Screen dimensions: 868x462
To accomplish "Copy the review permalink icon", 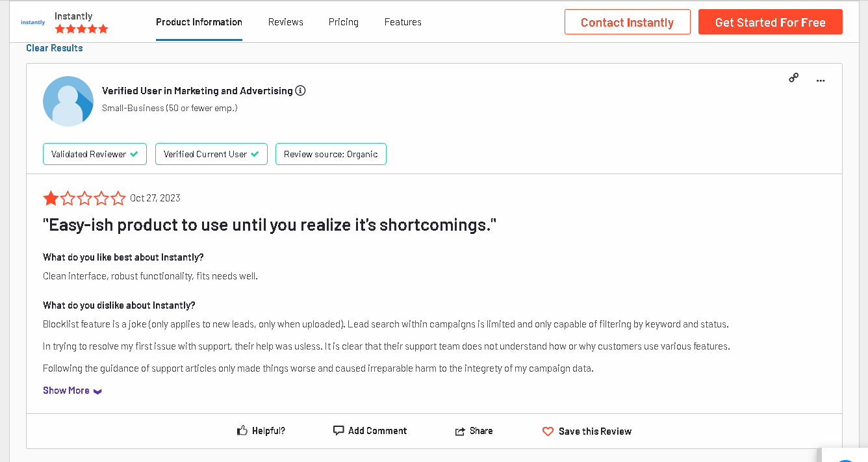I will 794,77.
